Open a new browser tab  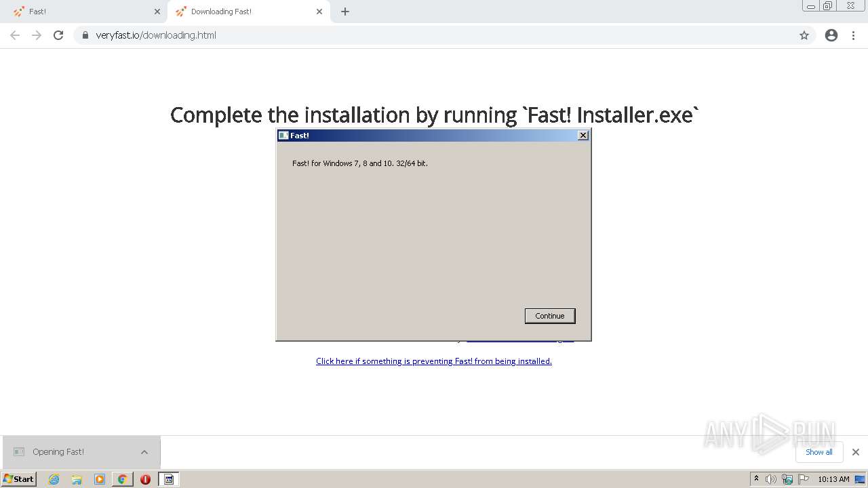[345, 12]
